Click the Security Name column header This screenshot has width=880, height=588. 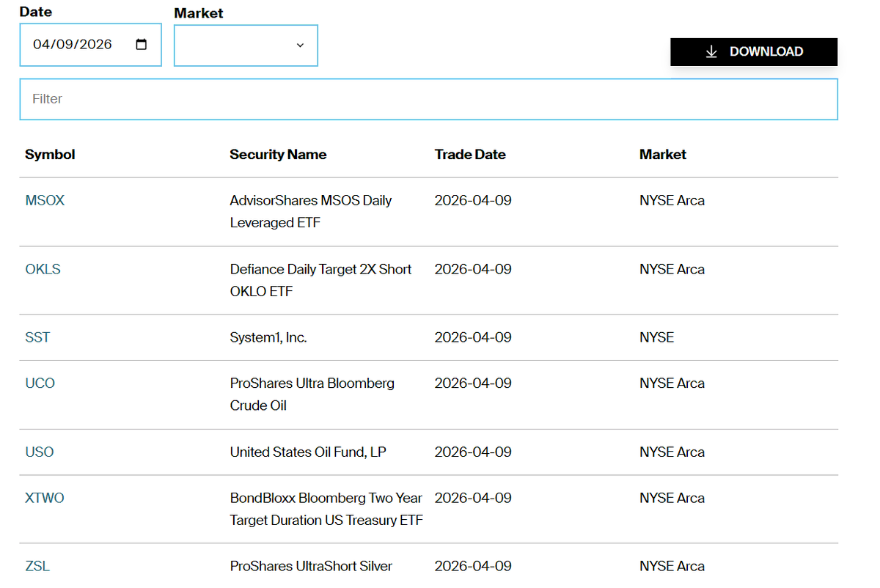tap(278, 154)
